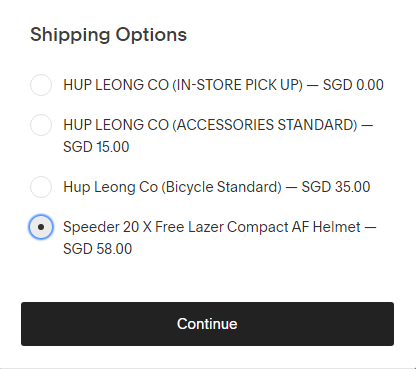The image size is (416, 369).
Task: Click the HUP LEONG CO (IN-STORE PICK UP) label
Action: point(183,85)
